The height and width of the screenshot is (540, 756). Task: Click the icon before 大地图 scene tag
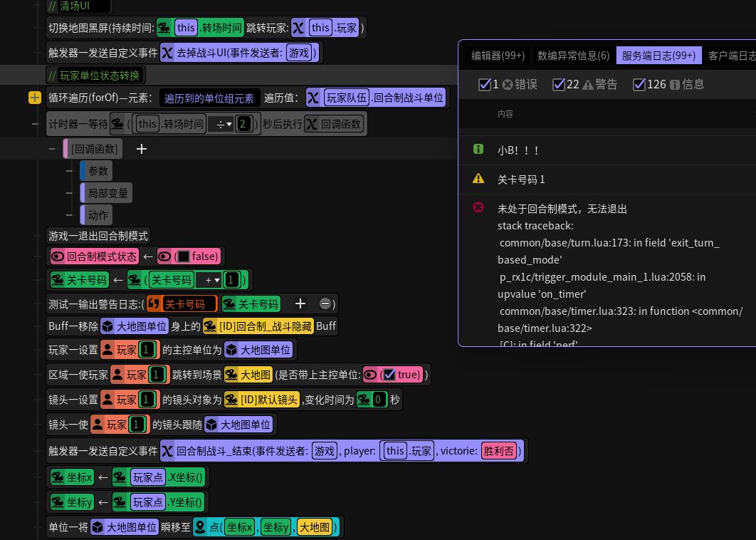click(231, 375)
